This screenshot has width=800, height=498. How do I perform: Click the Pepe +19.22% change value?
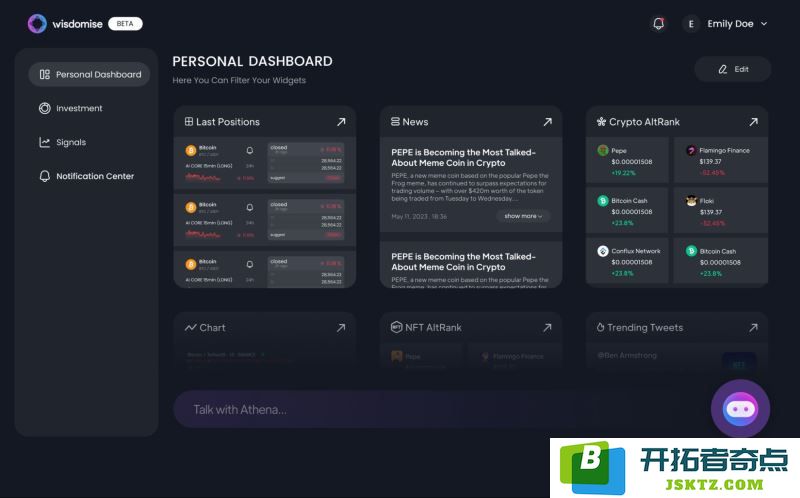pyautogui.click(x=623, y=173)
